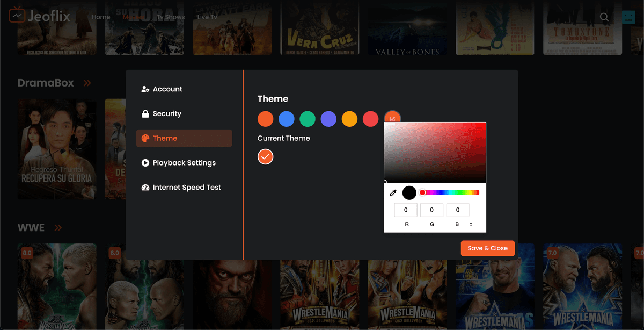644x330 pixels.
Task: Click the Save & Close button
Action: (487, 248)
